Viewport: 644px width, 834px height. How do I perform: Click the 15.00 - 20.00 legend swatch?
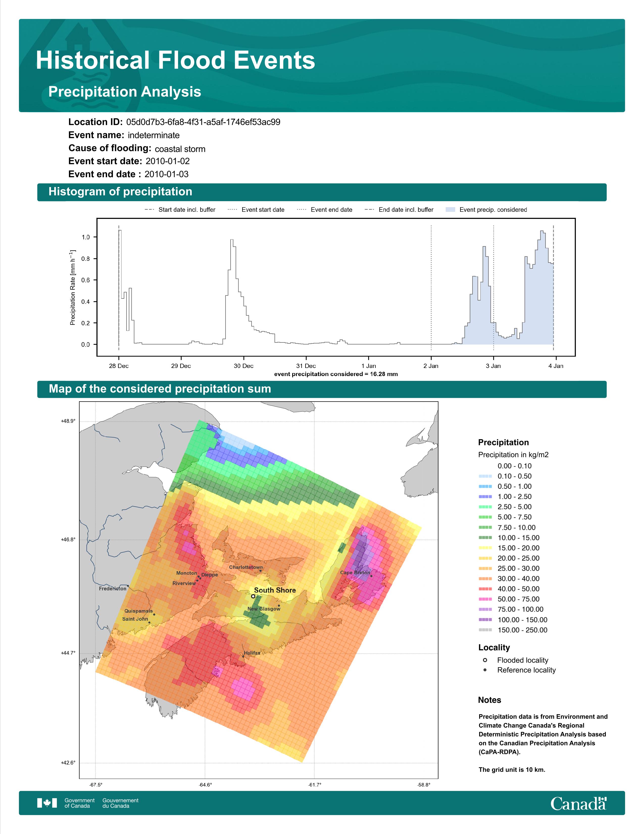pos(485,548)
